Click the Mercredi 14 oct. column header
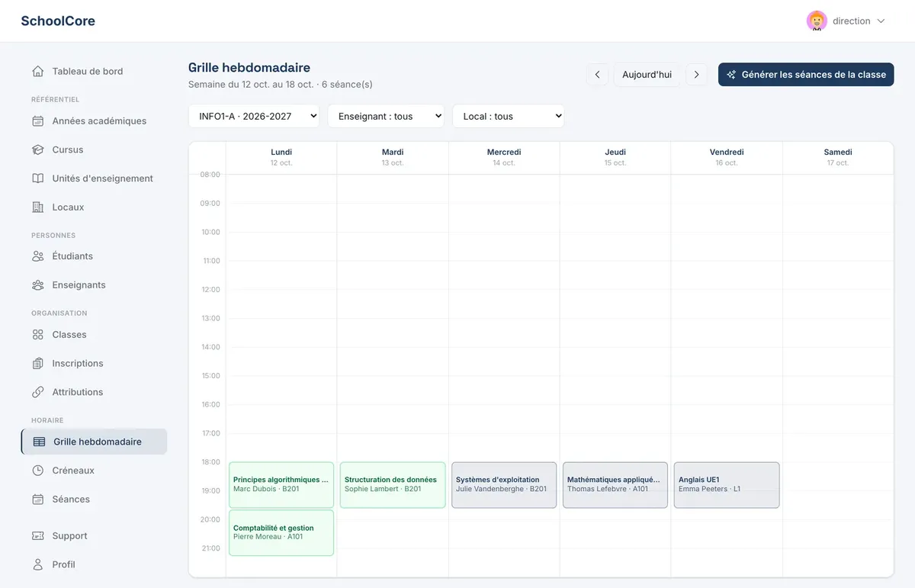The height and width of the screenshot is (588, 915). coord(504,157)
